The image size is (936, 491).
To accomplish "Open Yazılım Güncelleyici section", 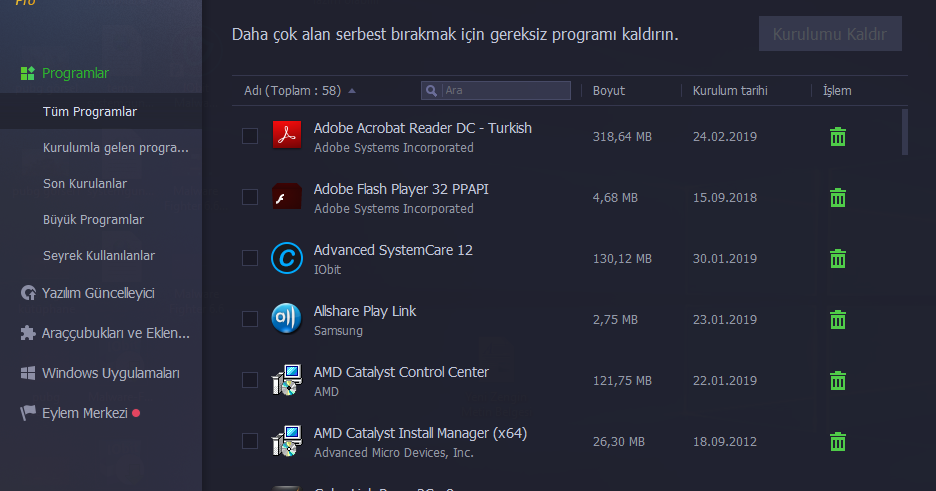I will pos(98,293).
